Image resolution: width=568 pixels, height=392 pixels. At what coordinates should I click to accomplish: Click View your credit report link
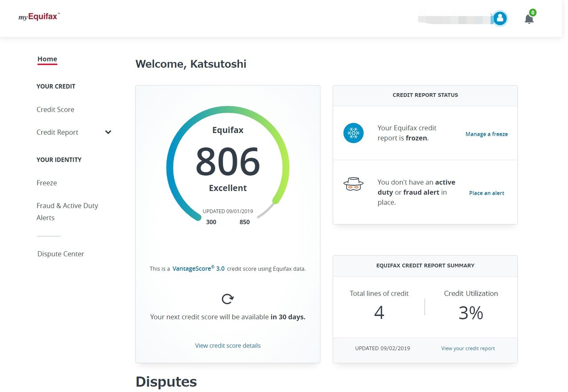click(468, 349)
